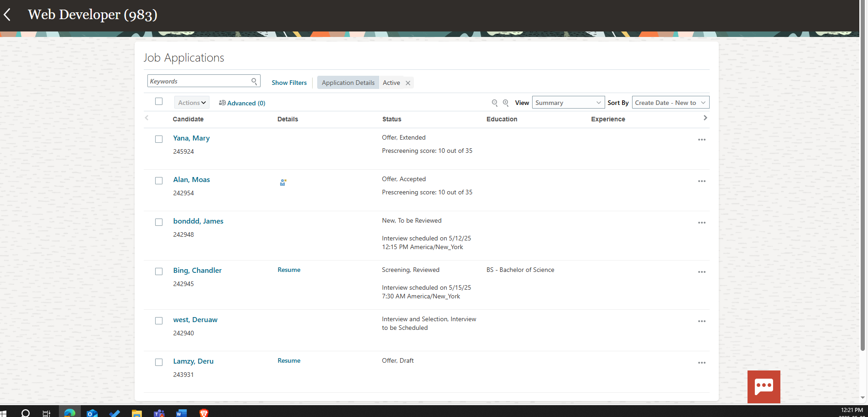Launch Brave browser from the taskbar
Image resolution: width=868 pixels, height=417 pixels.
204,413
